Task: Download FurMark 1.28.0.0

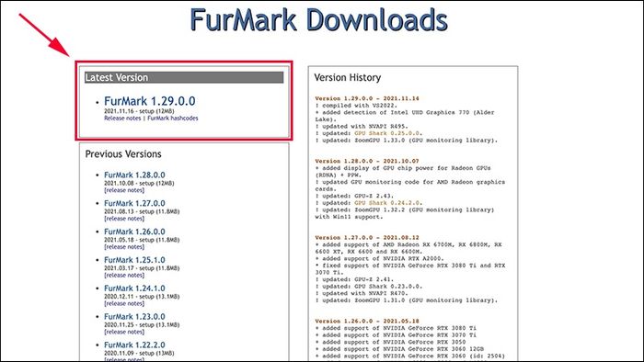Action: (134, 175)
